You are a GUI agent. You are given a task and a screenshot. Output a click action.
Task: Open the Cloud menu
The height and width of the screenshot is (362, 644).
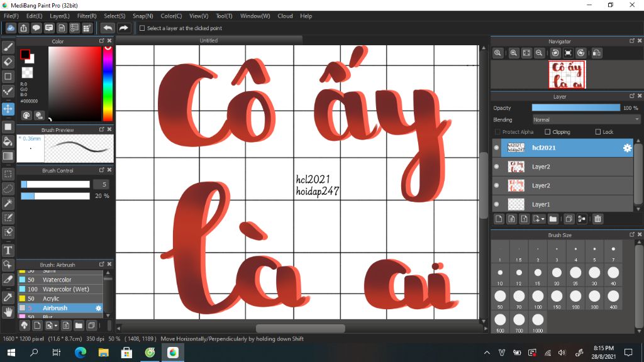285,16
